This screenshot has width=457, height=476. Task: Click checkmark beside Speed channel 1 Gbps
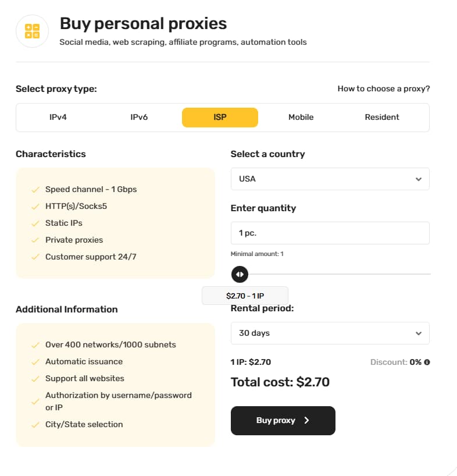(x=35, y=190)
